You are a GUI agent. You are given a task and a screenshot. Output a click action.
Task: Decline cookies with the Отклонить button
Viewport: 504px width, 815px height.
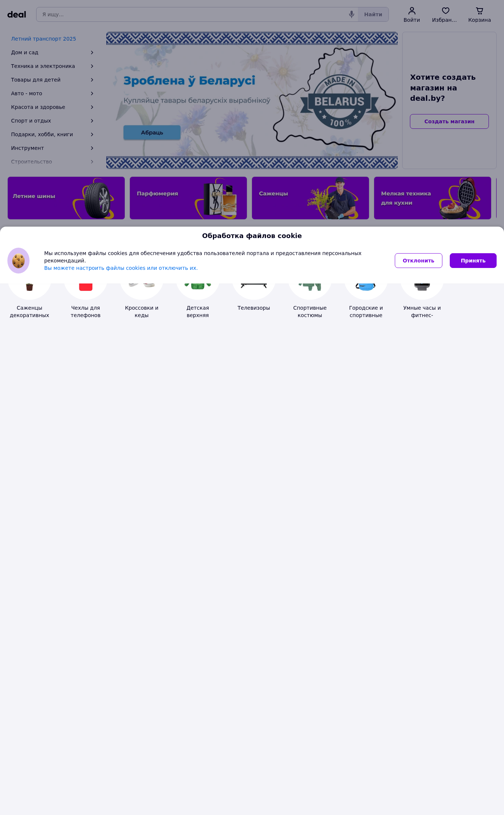(x=418, y=261)
